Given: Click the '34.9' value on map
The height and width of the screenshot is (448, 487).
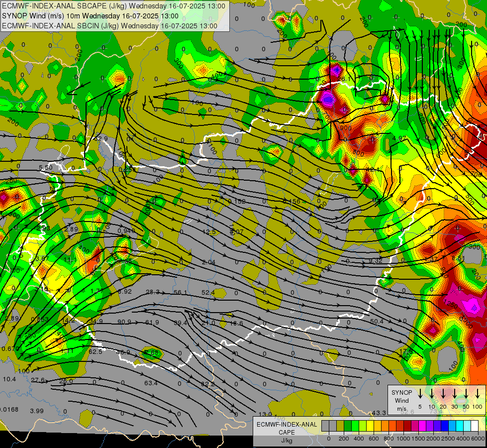Looking at the screenshot, I should pyautogui.click(x=96, y=321).
